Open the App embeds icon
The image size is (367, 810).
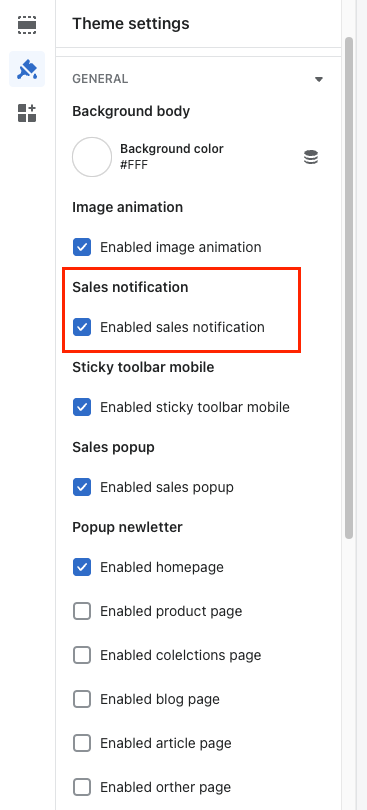pos(27,113)
